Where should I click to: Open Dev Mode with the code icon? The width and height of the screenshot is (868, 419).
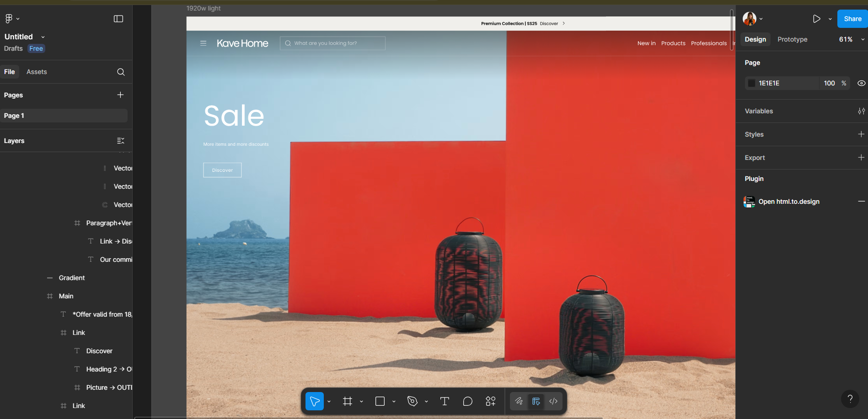coord(553,401)
